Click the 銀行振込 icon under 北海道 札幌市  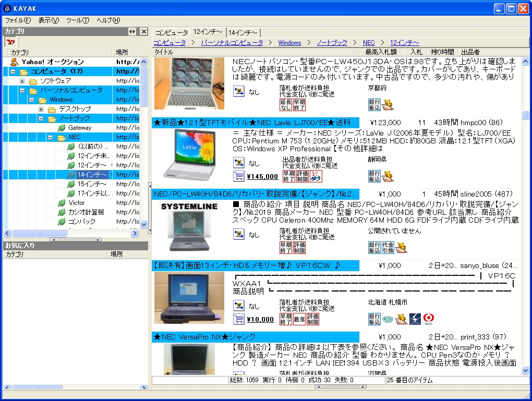point(374,319)
